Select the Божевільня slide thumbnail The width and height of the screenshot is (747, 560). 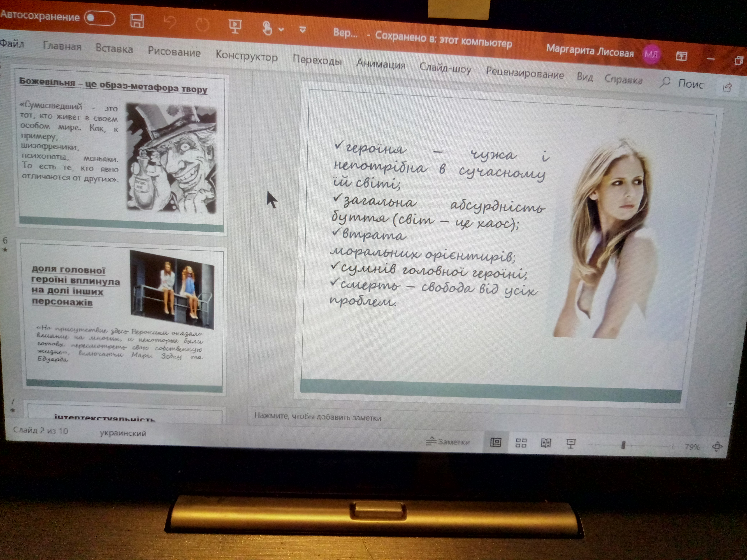click(x=121, y=151)
